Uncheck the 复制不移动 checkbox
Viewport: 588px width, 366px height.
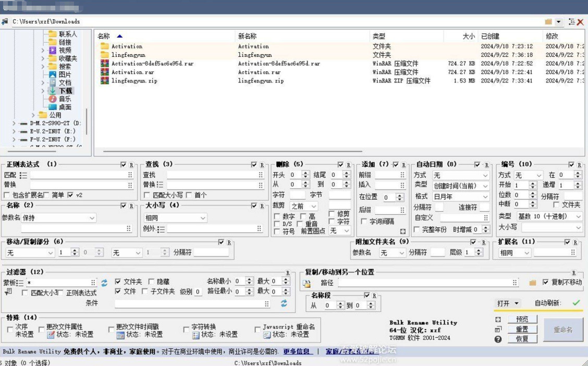coord(546,282)
